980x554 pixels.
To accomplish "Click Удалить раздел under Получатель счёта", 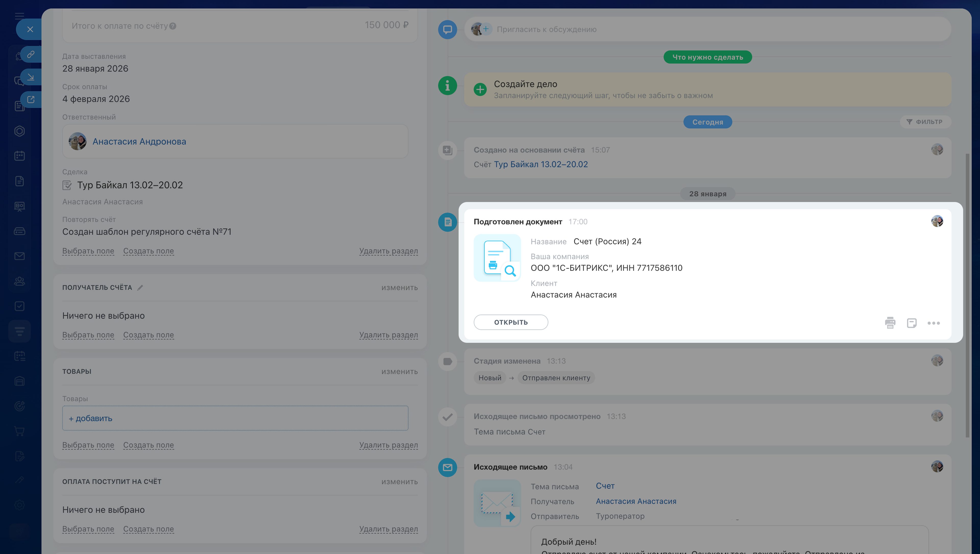I will pos(388,335).
